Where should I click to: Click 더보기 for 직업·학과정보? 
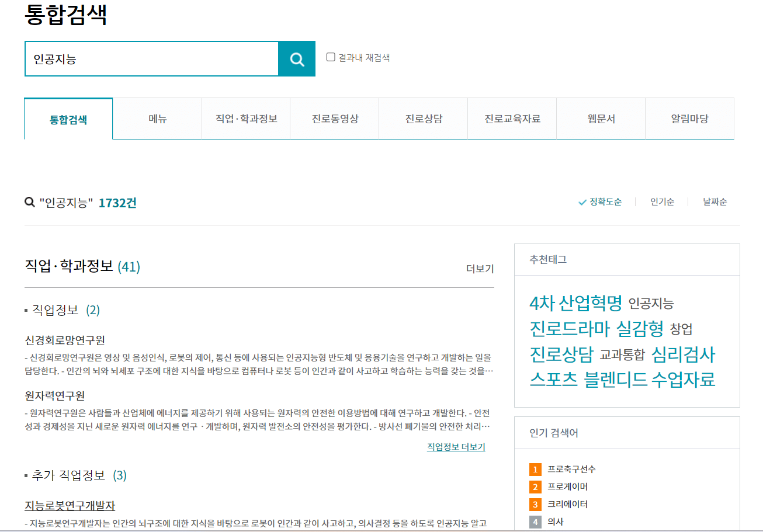tap(480, 269)
